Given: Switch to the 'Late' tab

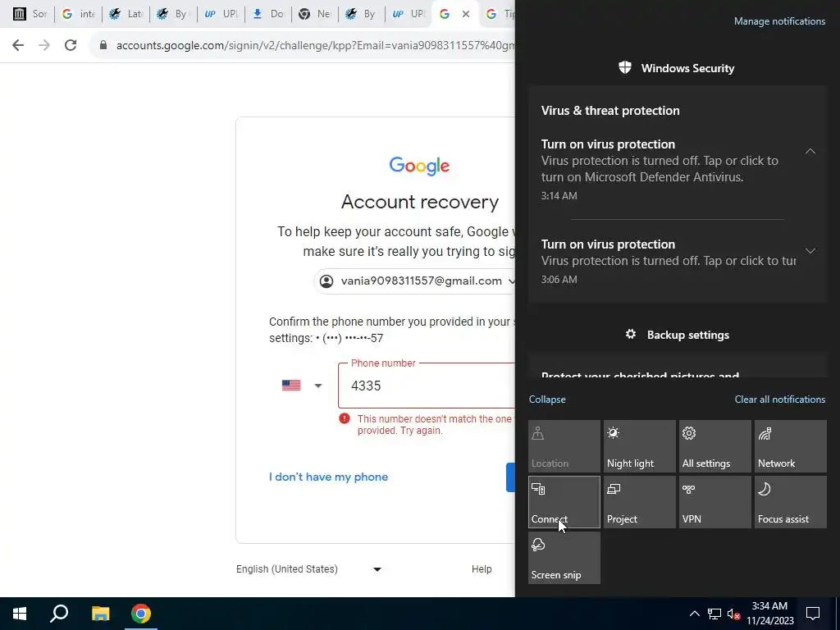Looking at the screenshot, I should pyautogui.click(x=126, y=14).
